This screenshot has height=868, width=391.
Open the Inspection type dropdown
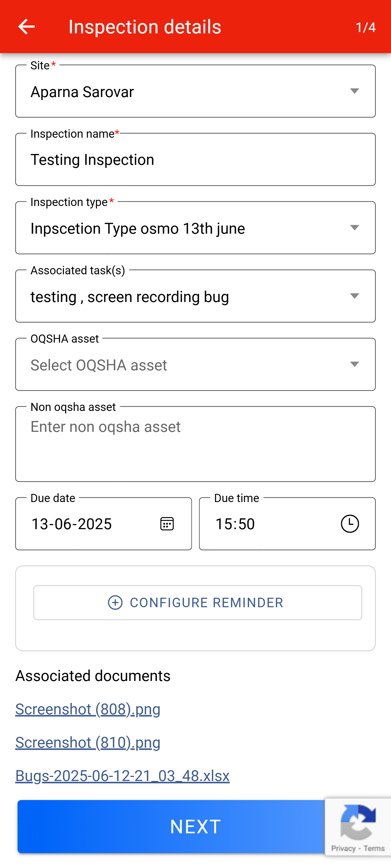(354, 228)
